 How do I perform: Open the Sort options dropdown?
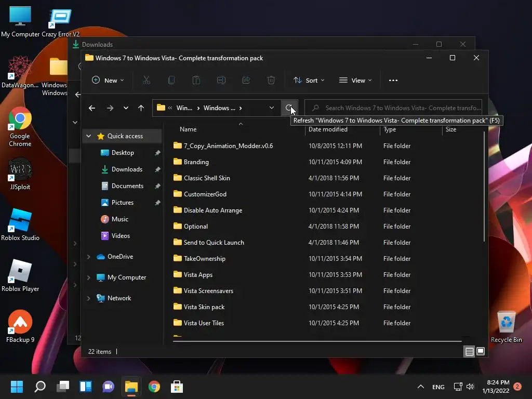[x=309, y=81]
